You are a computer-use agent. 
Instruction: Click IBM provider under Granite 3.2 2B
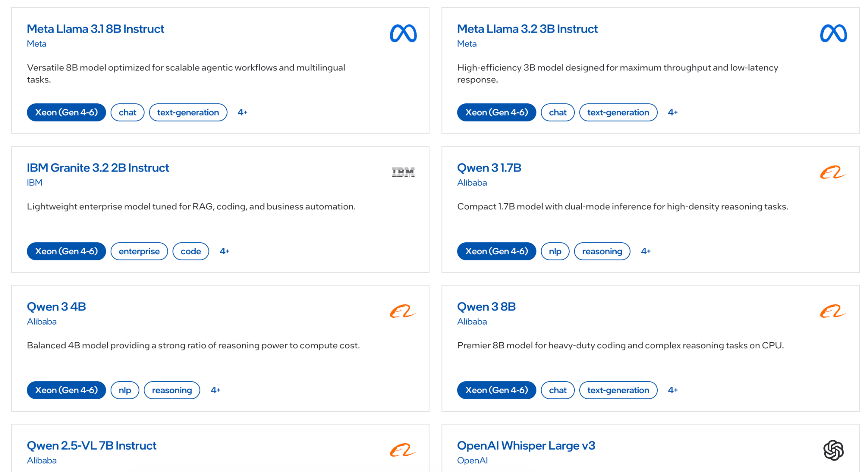pyautogui.click(x=35, y=183)
